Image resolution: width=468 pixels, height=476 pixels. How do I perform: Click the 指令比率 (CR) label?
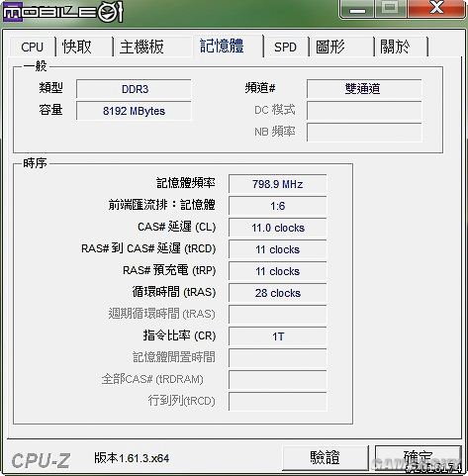179,335
